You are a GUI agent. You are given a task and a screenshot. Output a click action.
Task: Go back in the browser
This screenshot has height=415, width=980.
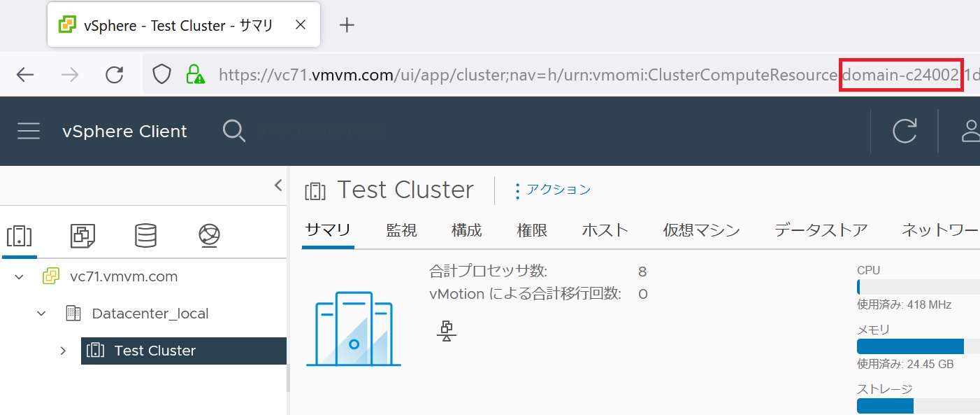coord(25,75)
